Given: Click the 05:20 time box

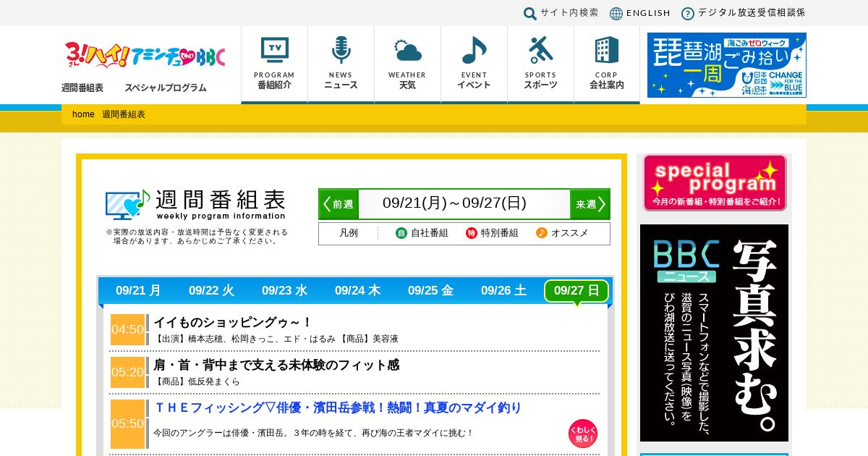Looking at the screenshot, I should coord(127,372).
